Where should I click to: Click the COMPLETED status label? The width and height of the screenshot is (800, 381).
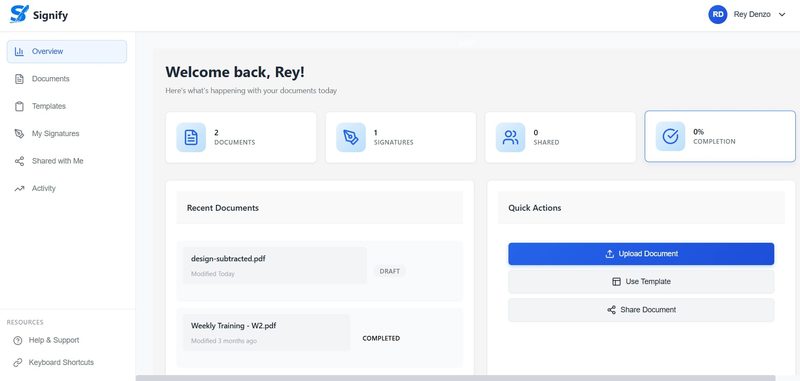pyautogui.click(x=381, y=338)
